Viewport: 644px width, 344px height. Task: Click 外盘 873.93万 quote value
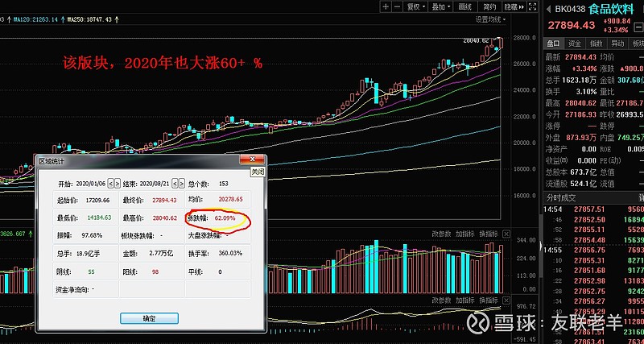coord(580,137)
